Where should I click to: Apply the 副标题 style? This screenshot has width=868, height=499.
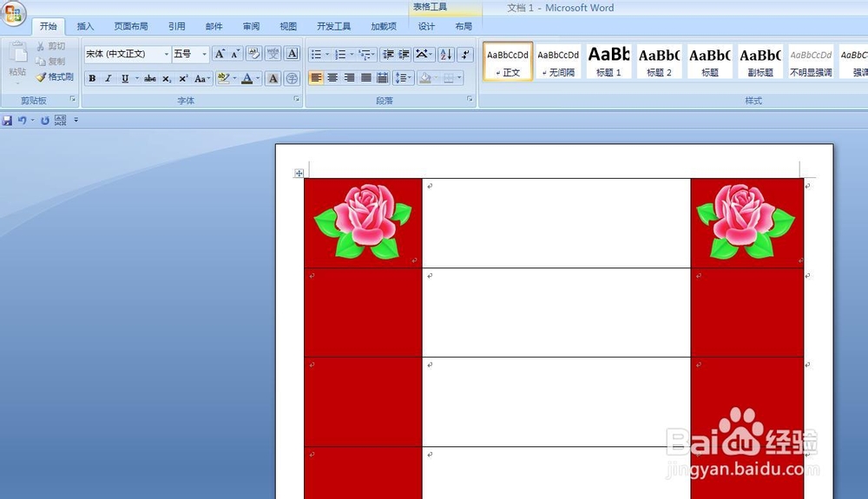[x=760, y=62]
